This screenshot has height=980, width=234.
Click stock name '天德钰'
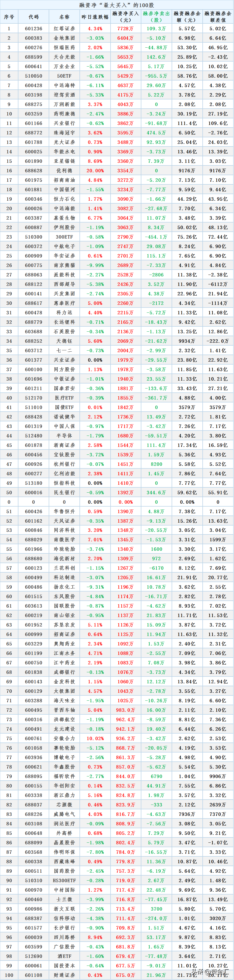(x=64, y=341)
